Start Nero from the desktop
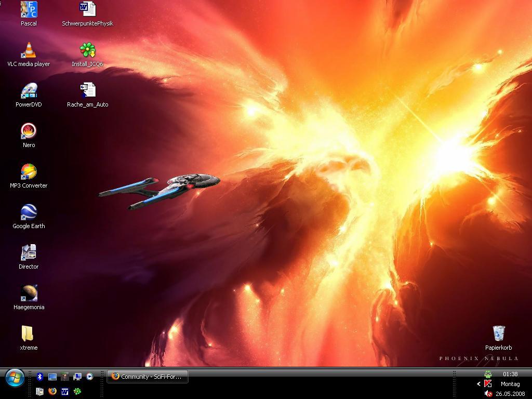The width and height of the screenshot is (532, 399). pyautogui.click(x=29, y=131)
